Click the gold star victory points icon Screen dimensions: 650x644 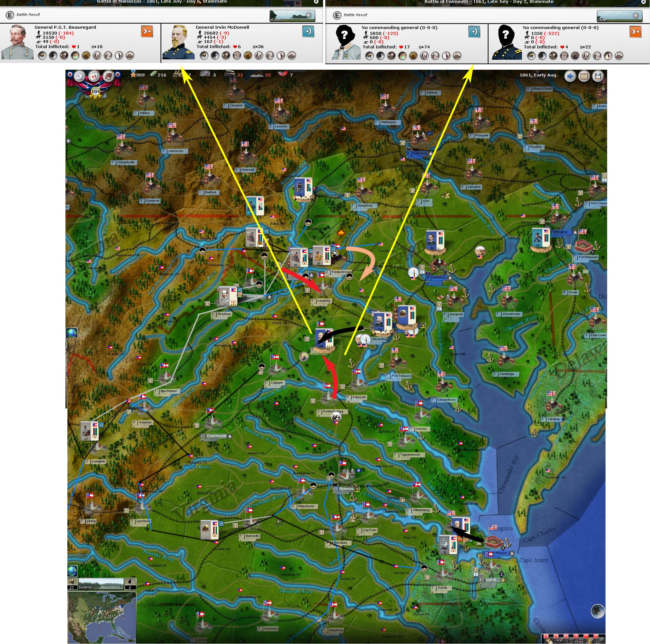[133, 75]
